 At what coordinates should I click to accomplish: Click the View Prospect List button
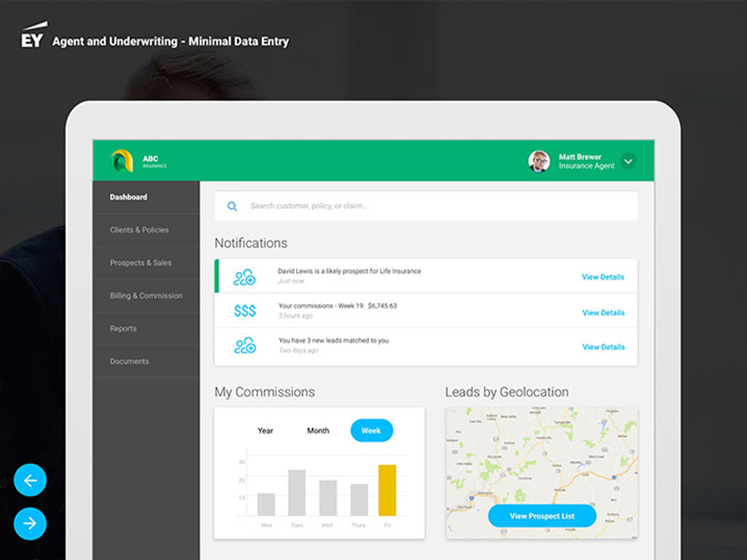[542, 516]
